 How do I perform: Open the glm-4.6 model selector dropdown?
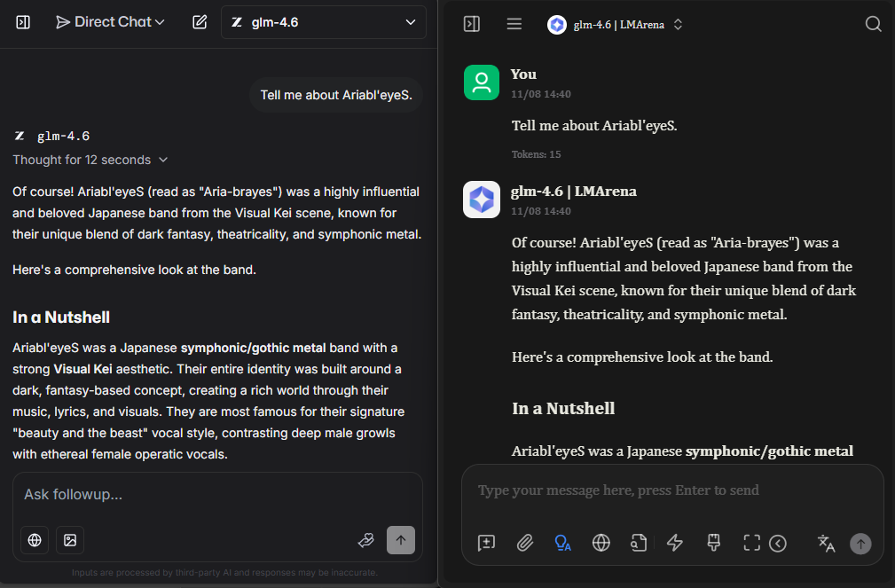324,22
